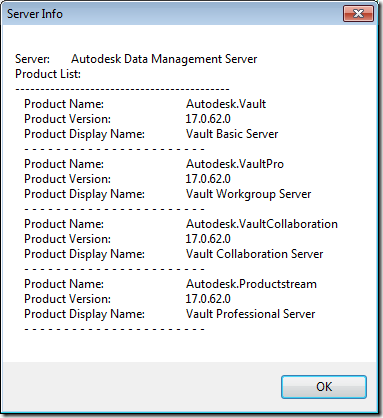Click the 'Autodesk.Vault' product name value
The height and width of the screenshot is (418, 383).
(x=226, y=104)
